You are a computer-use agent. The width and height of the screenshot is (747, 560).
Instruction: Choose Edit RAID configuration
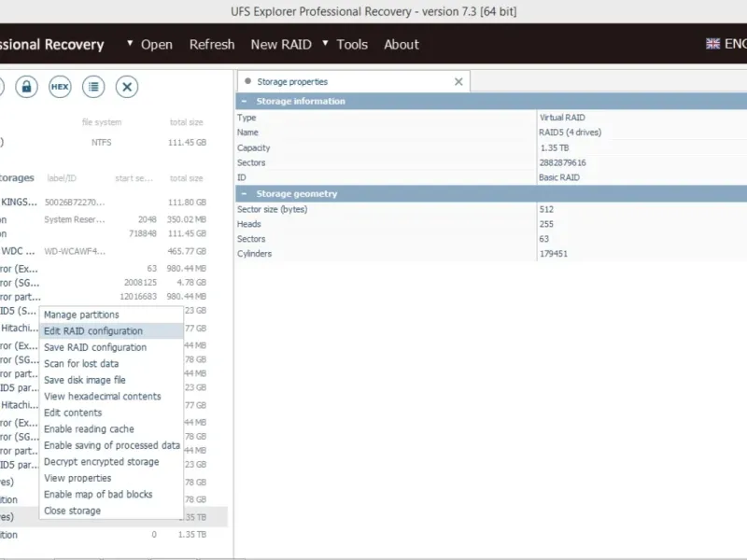[x=111, y=331]
